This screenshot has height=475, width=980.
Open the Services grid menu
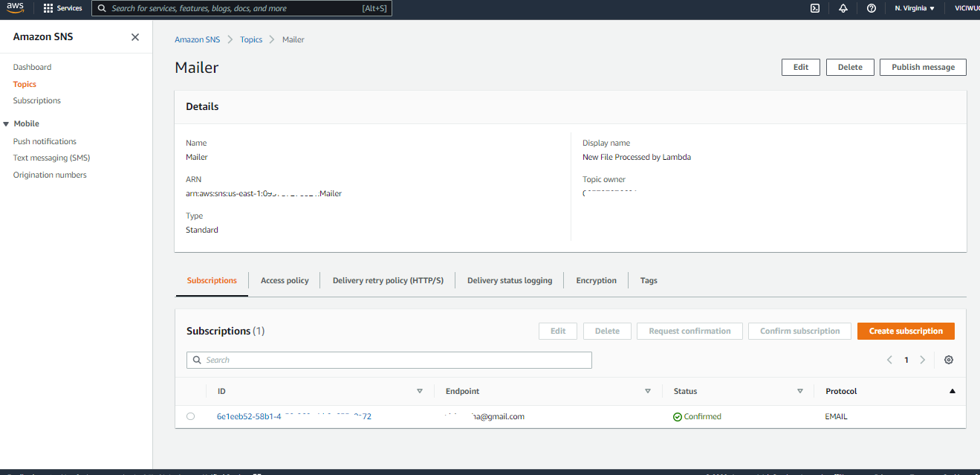click(63, 8)
